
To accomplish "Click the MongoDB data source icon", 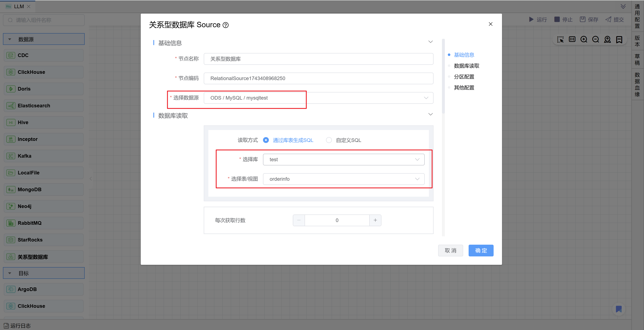I will click(x=11, y=190).
